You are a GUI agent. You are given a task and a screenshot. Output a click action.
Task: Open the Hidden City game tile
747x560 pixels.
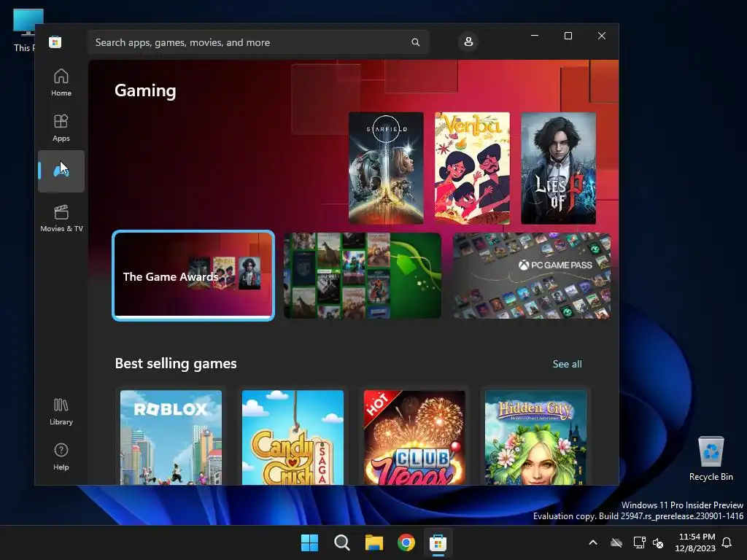536,437
